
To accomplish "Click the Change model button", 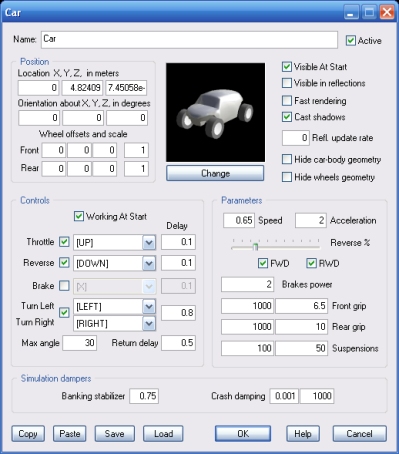I will click(x=215, y=173).
